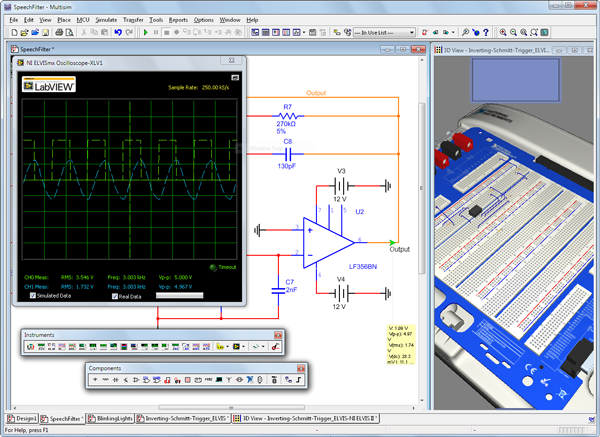Open the Simulate menu
600x437 pixels.
pyautogui.click(x=106, y=19)
